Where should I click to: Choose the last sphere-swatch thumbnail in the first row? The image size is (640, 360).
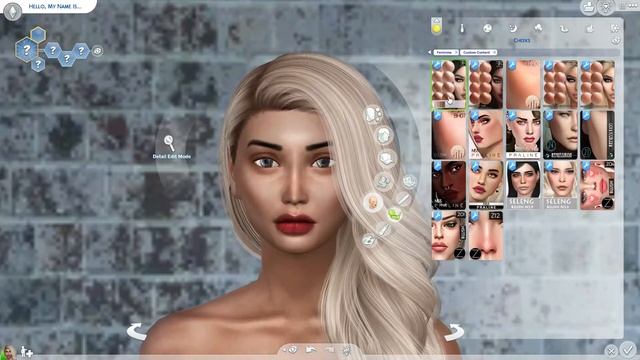pyautogui.click(x=598, y=84)
